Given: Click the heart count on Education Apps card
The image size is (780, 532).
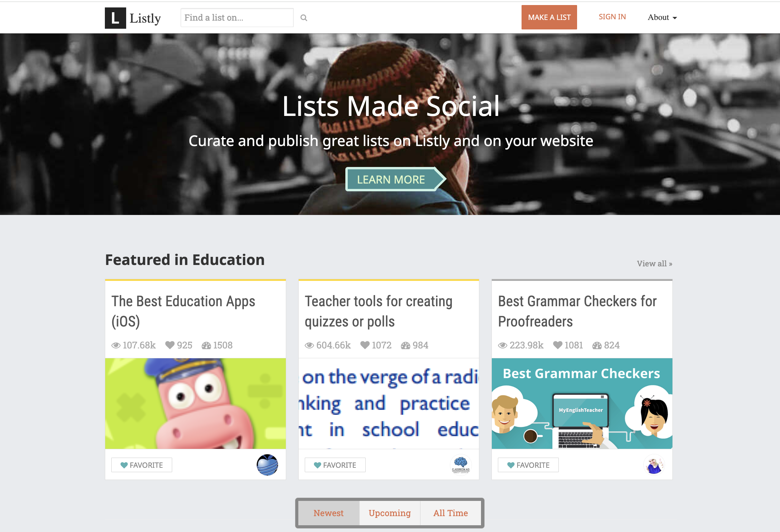Looking at the screenshot, I should tap(179, 345).
